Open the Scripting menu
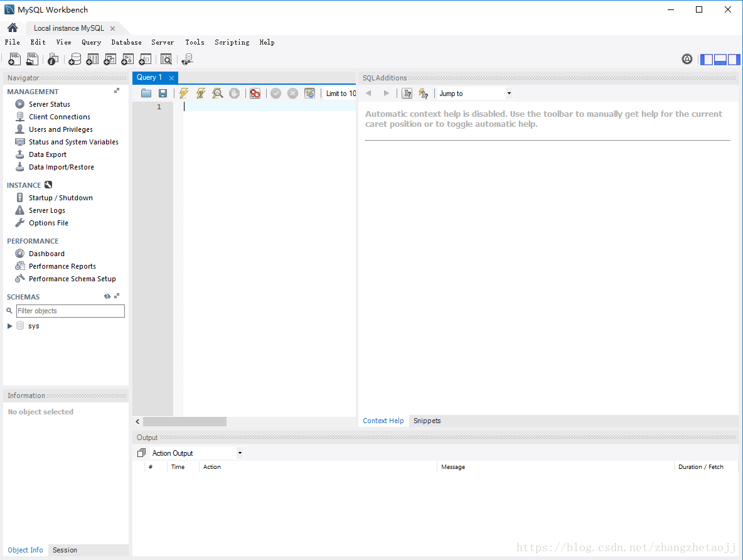The image size is (743, 560). 232,42
